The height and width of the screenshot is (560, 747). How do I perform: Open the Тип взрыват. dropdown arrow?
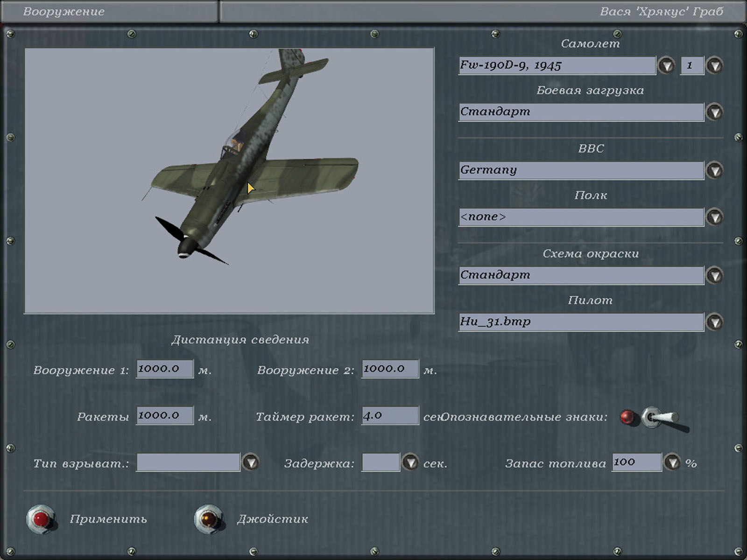point(251,462)
